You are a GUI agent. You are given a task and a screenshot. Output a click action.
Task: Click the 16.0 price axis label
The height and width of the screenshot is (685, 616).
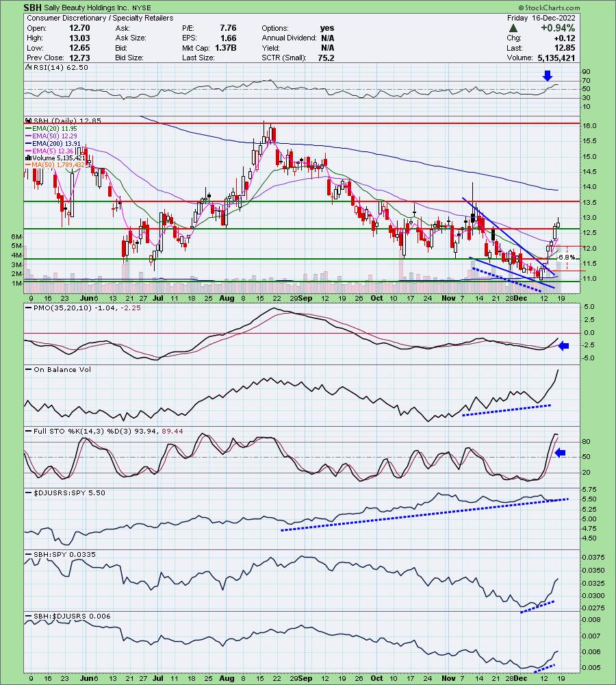point(590,126)
